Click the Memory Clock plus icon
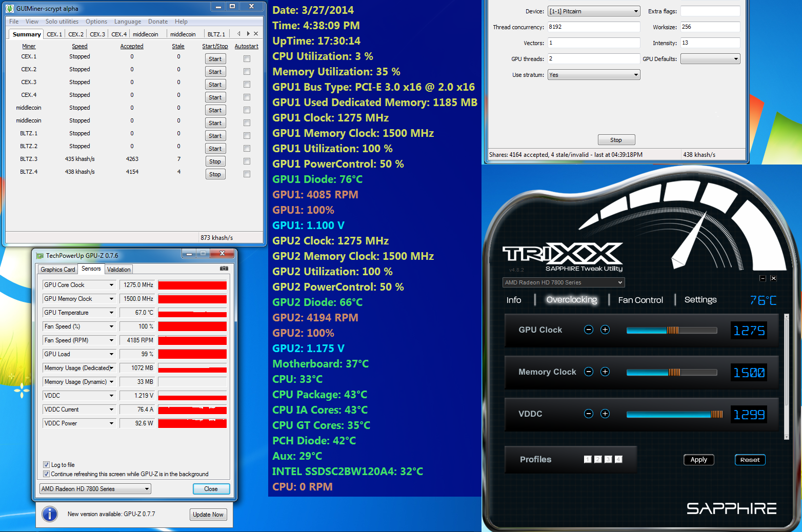Screen dimensions: 802x532 click(605, 372)
